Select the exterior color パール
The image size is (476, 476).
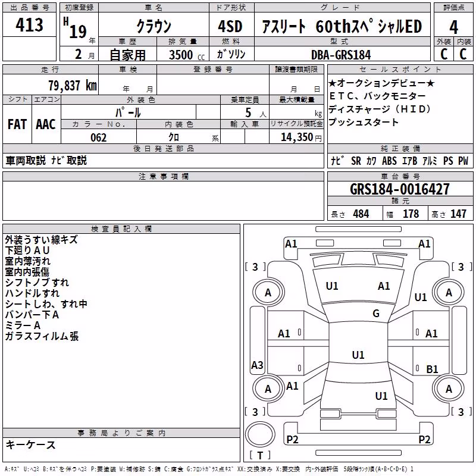128,112
